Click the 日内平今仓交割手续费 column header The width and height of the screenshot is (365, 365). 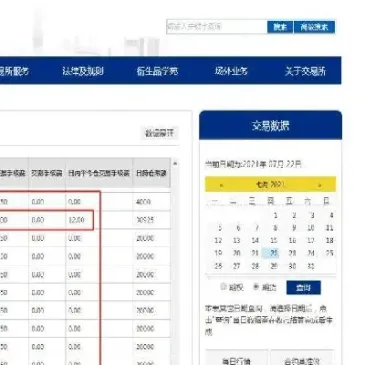coord(99,173)
